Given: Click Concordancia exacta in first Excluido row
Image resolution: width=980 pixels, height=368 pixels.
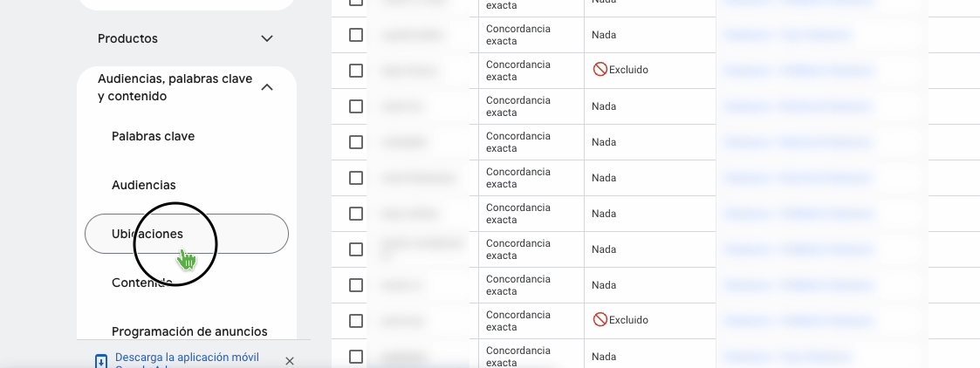Looking at the screenshot, I should (518, 71).
